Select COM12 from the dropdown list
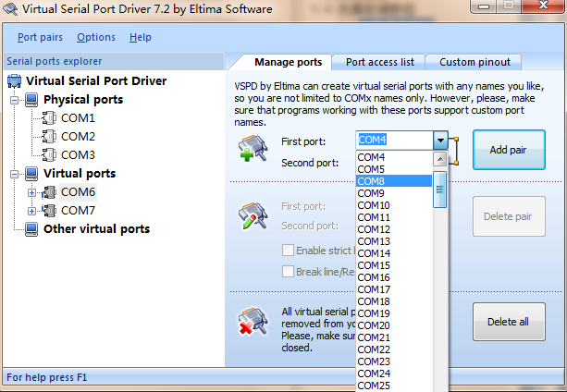The image size is (567, 392). (374, 229)
